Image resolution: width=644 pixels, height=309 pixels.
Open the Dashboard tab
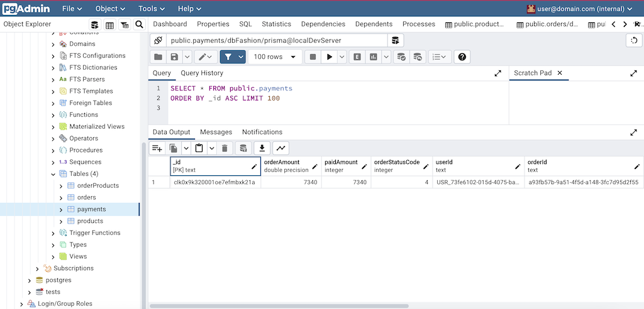[x=170, y=24]
